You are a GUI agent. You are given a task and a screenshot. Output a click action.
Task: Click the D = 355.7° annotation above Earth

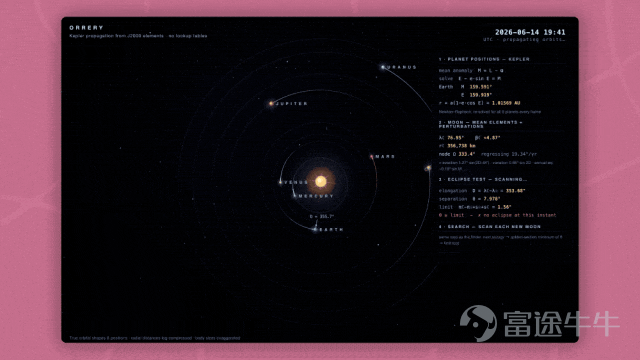[322, 216]
